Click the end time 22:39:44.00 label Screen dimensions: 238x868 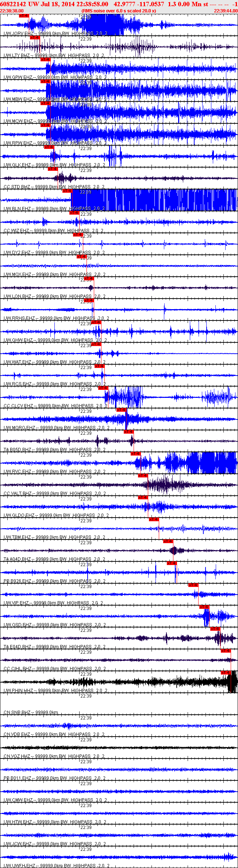coord(226,11)
